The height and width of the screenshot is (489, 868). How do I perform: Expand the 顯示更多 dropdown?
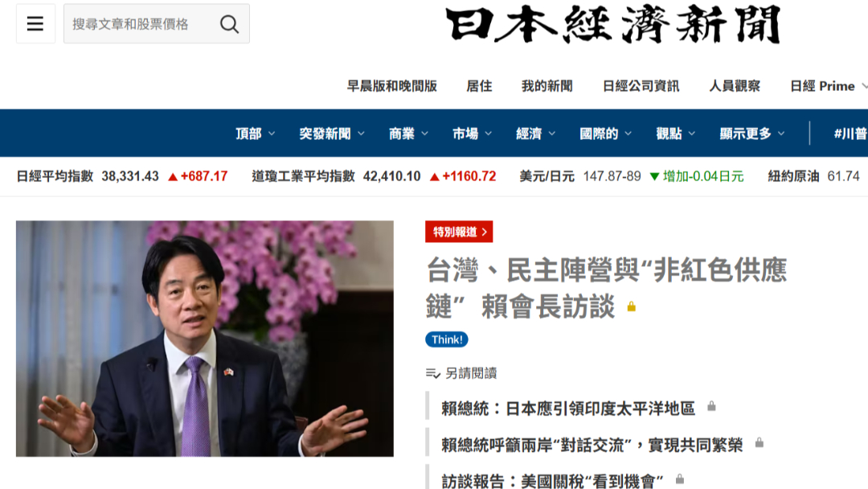pyautogui.click(x=751, y=134)
